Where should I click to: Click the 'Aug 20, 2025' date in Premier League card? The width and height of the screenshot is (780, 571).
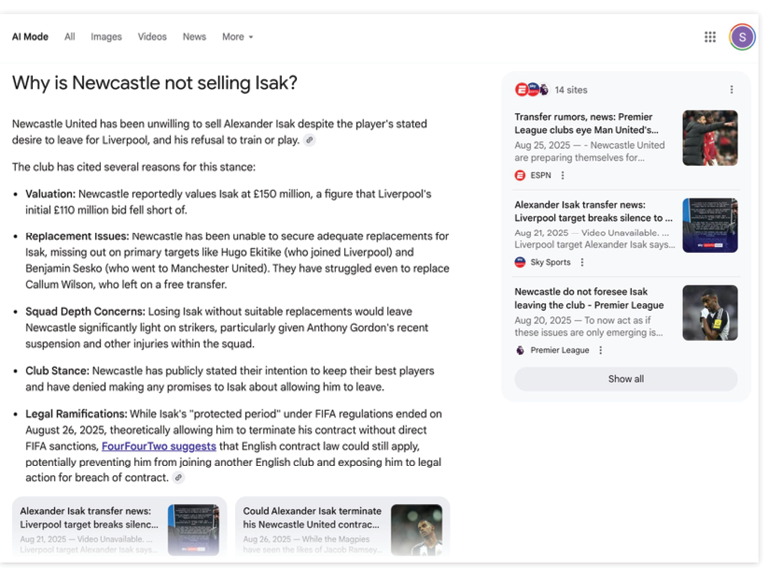tap(542, 320)
